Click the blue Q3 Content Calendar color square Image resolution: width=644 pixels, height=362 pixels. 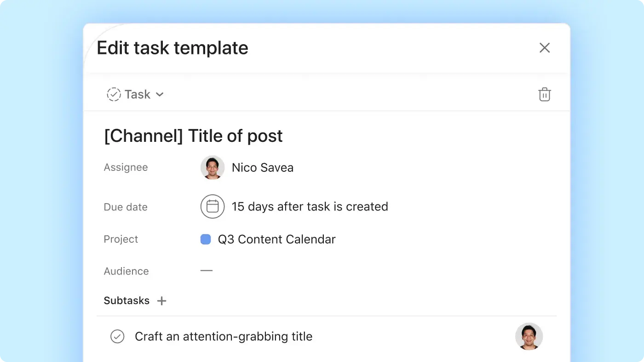[x=206, y=239]
